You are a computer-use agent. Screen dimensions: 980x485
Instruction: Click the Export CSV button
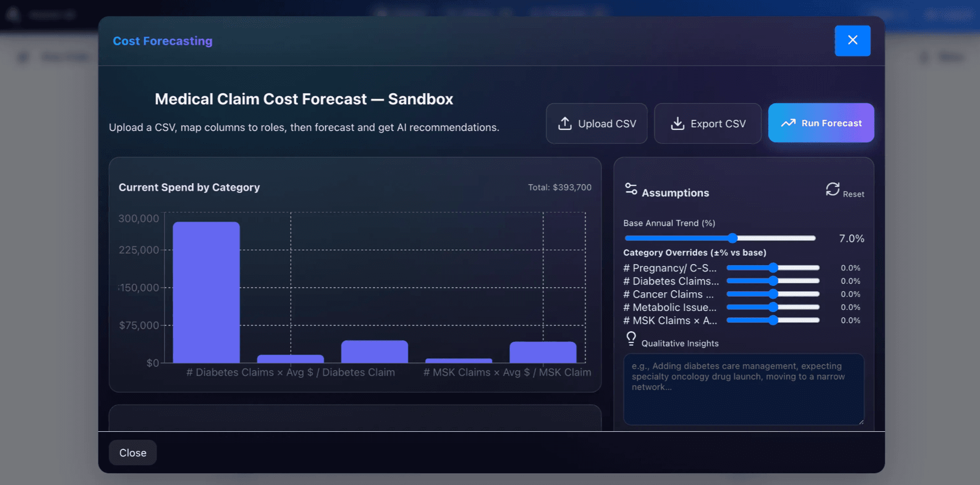[x=707, y=124]
